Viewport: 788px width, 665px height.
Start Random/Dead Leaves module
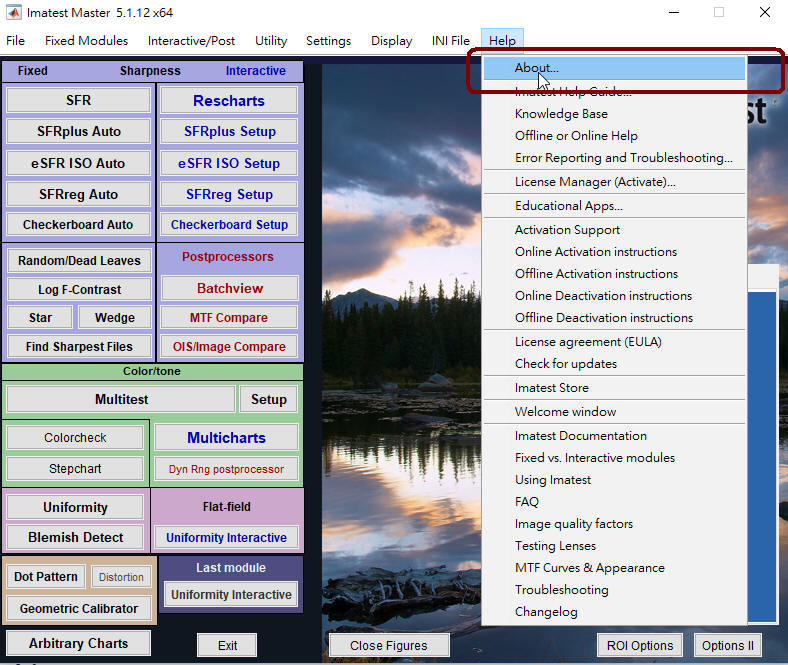pyautogui.click(x=79, y=260)
